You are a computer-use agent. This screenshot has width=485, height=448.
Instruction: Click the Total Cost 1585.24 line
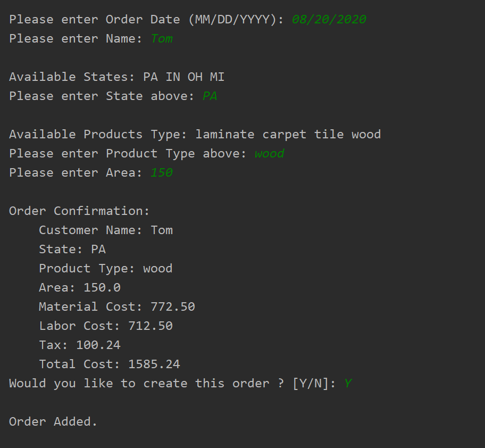[x=110, y=364]
